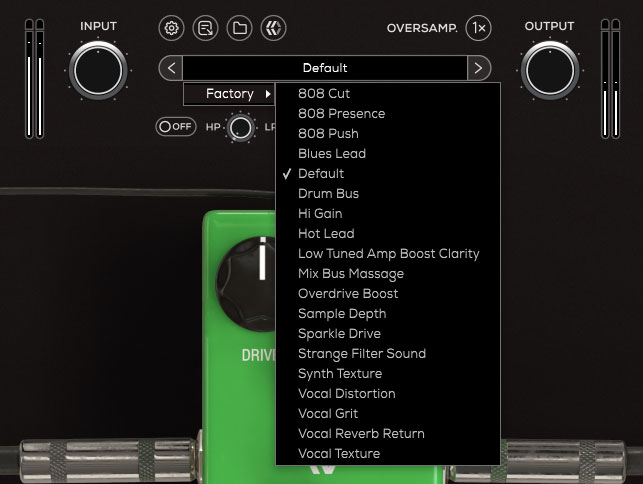
Task: Click the Kuassa logo icon
Action: coord(274,28)
